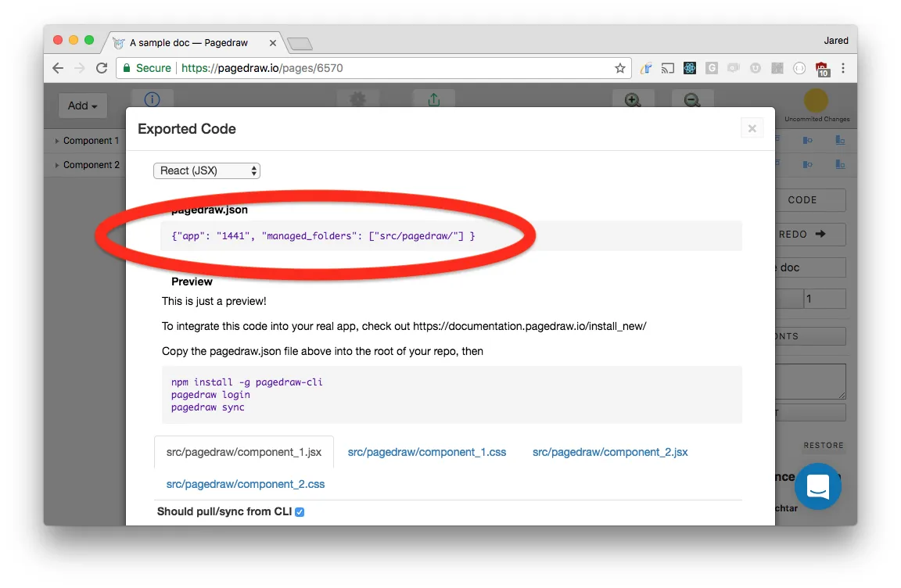Open the Add dropdown menu
This screenshot has width=901, height=588.
coord(83,106)
